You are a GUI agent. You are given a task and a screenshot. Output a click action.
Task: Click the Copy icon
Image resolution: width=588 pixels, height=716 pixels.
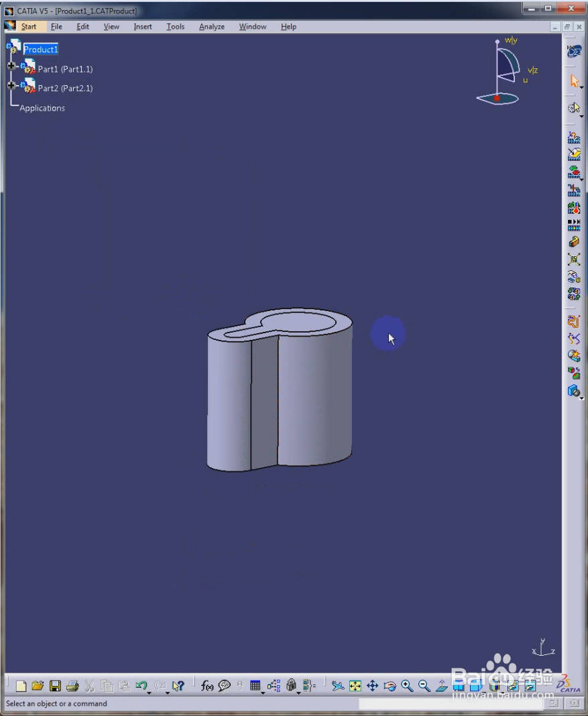click(107, 685)
